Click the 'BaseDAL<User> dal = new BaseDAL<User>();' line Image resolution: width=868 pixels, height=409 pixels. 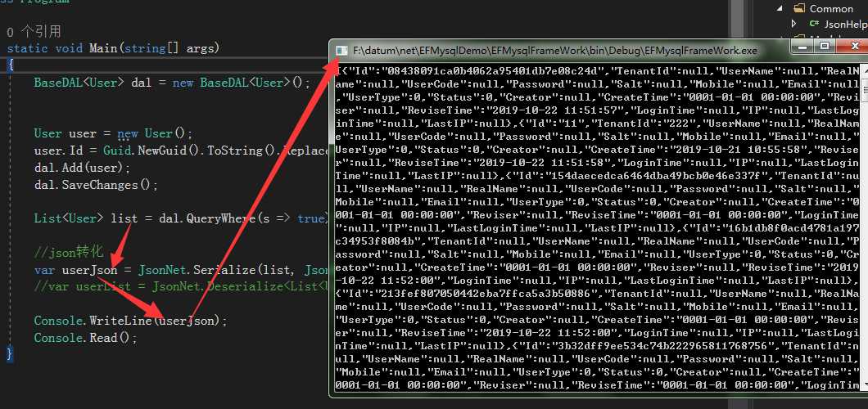[172, 83]
